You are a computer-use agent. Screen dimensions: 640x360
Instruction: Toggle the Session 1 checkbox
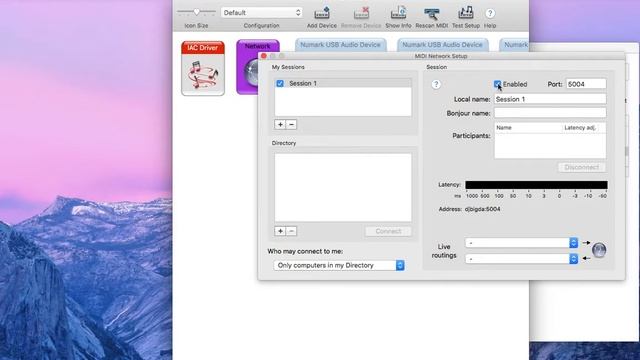(x=280, y=83)
